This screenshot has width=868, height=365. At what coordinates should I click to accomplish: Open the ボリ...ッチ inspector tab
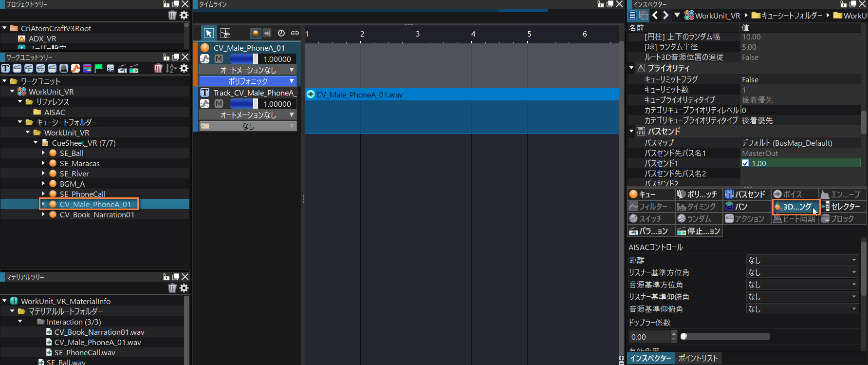point(699,194)
